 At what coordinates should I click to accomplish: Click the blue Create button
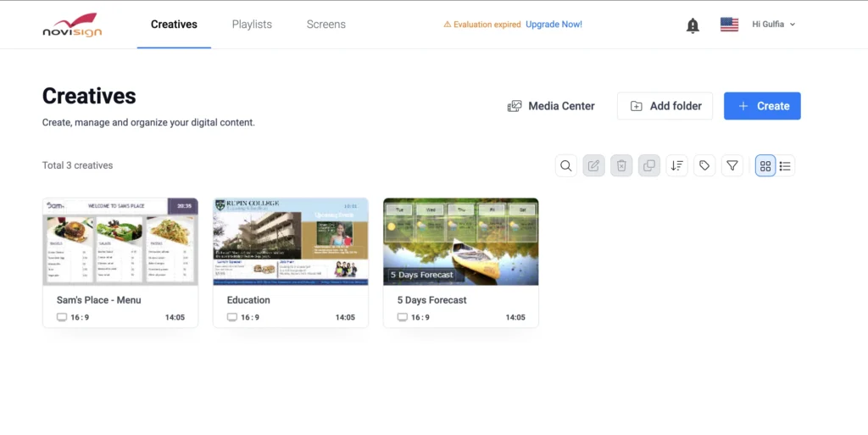pyautogui.click(x=762, y=106)
